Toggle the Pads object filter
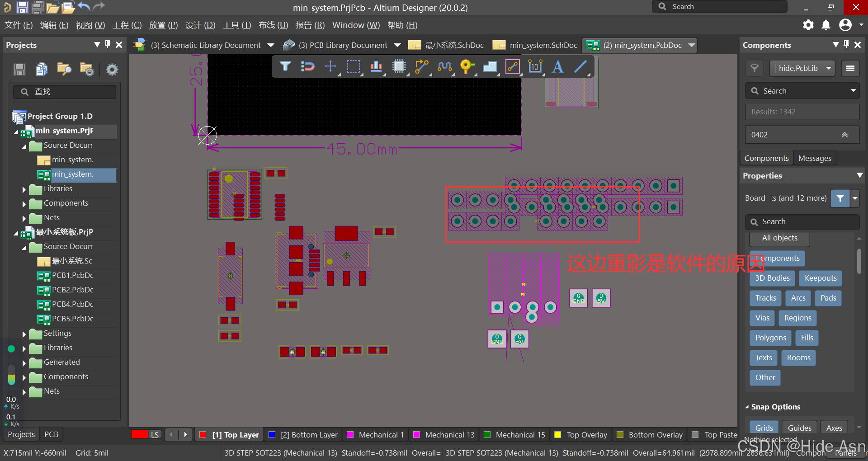This screenshot has width=868, height=461. point(828,298)
